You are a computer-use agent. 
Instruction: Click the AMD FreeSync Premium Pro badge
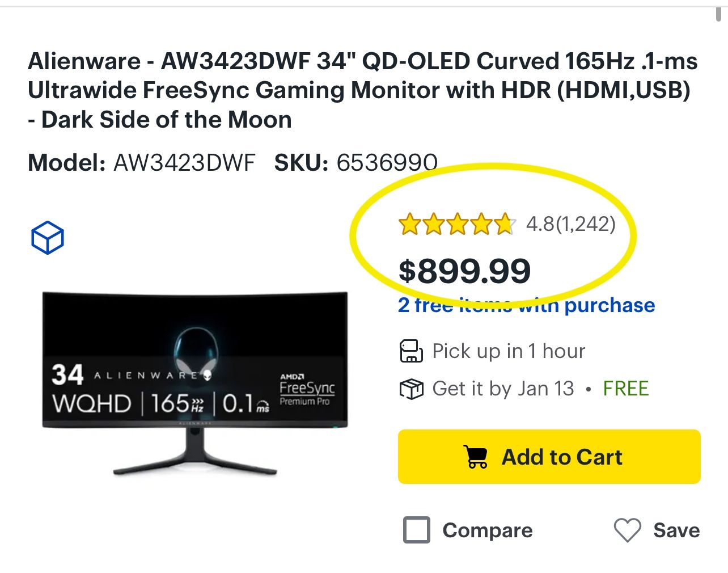click(306, 390)
